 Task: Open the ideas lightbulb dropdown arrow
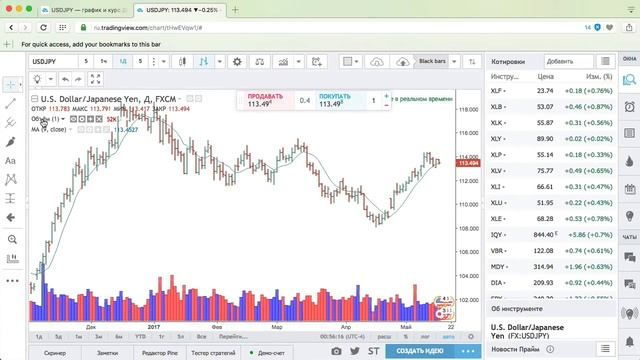(51, 79)
